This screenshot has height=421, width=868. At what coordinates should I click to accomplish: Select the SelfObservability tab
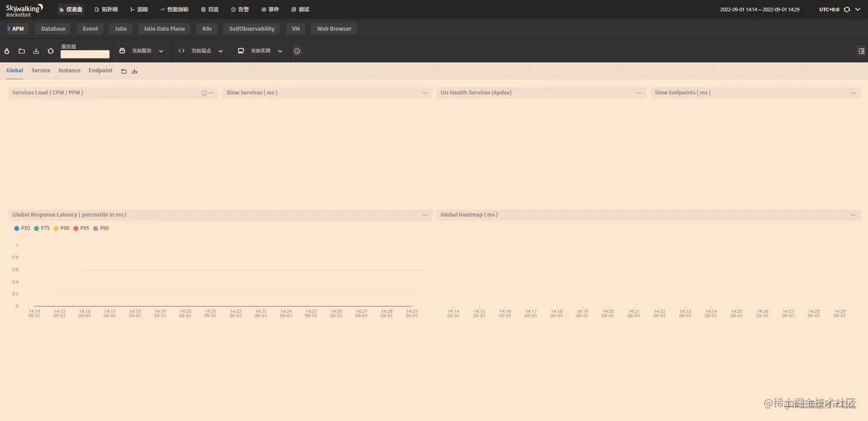tap(252, 29)
